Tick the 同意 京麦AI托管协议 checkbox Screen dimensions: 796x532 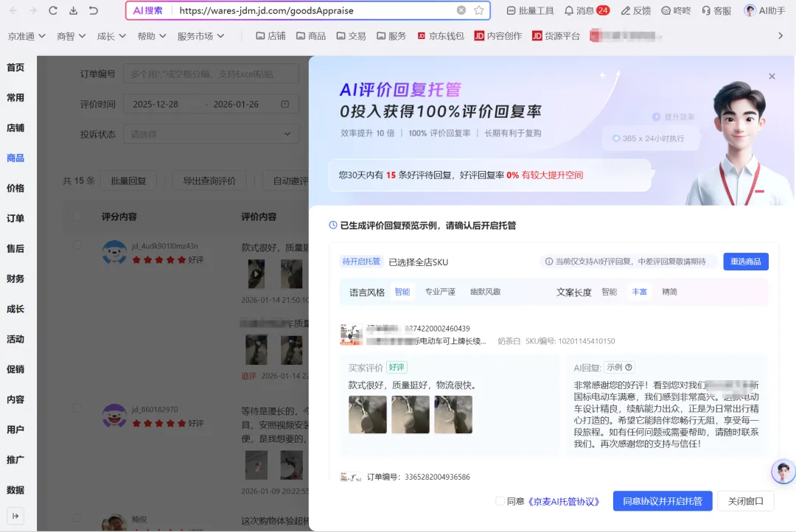click(500, 501)
